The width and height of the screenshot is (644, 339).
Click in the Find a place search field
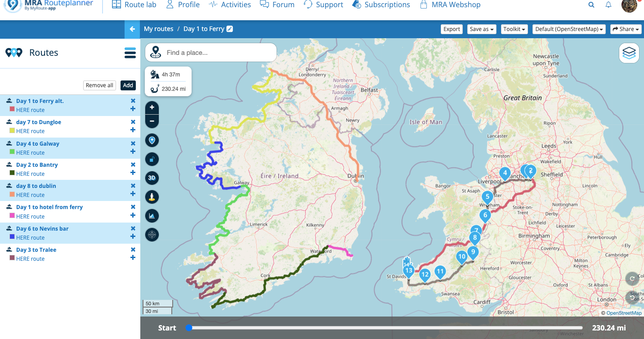pos(211,53)
